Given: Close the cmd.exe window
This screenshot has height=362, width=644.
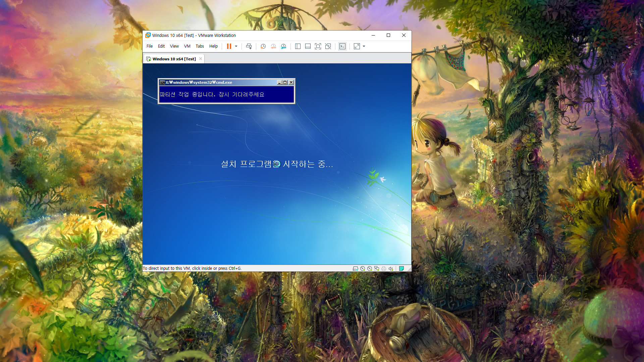Looking at the screenshot, I should click(x=291, y=82).
